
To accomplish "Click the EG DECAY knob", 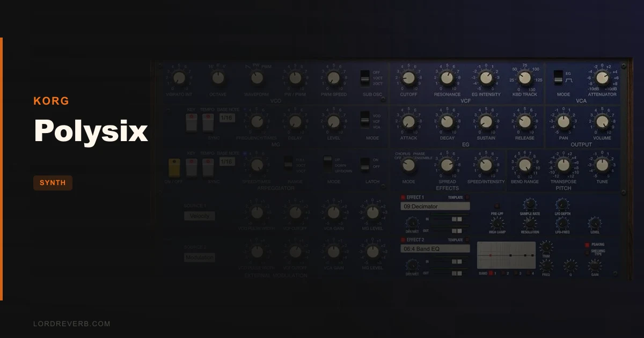I will (448, 122).
